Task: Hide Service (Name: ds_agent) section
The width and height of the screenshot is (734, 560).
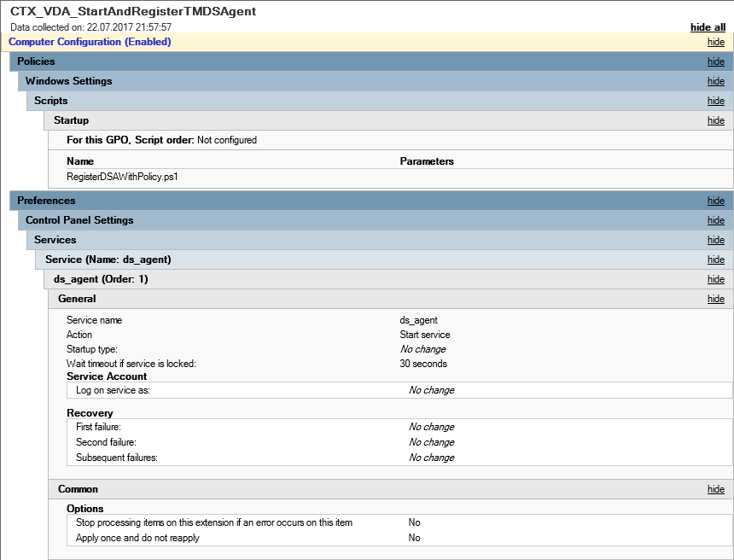Action: pyautogui.click(x=716, y=260)
